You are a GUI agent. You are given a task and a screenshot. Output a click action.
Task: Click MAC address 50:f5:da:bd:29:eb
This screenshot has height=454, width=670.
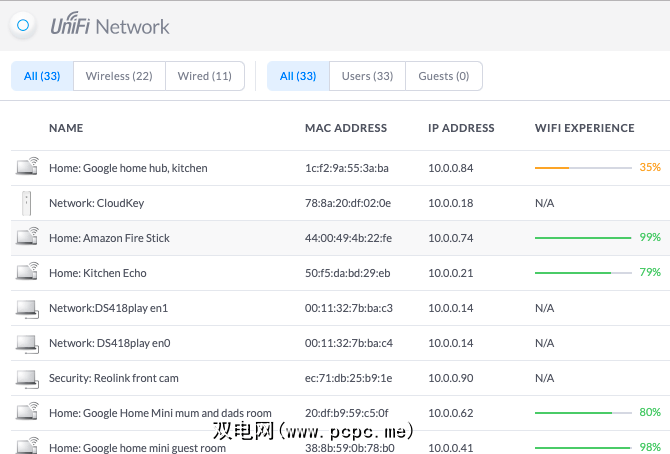coord(348,273)
